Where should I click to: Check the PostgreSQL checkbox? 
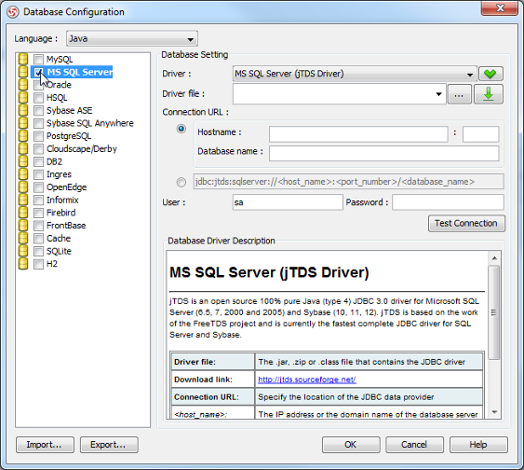click(38, 136)
